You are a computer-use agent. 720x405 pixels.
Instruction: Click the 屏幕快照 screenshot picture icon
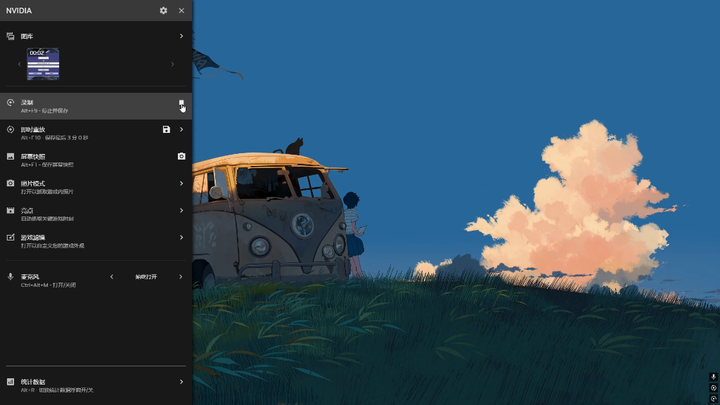[x=11, y=157]
